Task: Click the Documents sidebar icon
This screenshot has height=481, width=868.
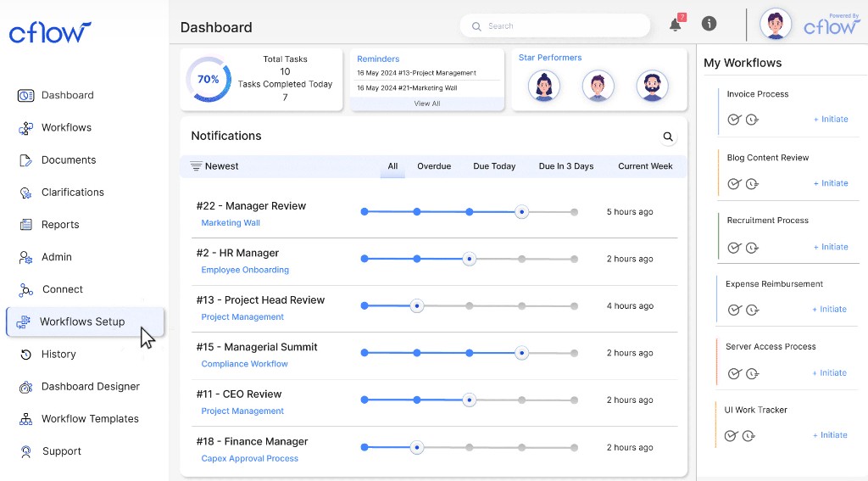Action: (x=25, y=160)
